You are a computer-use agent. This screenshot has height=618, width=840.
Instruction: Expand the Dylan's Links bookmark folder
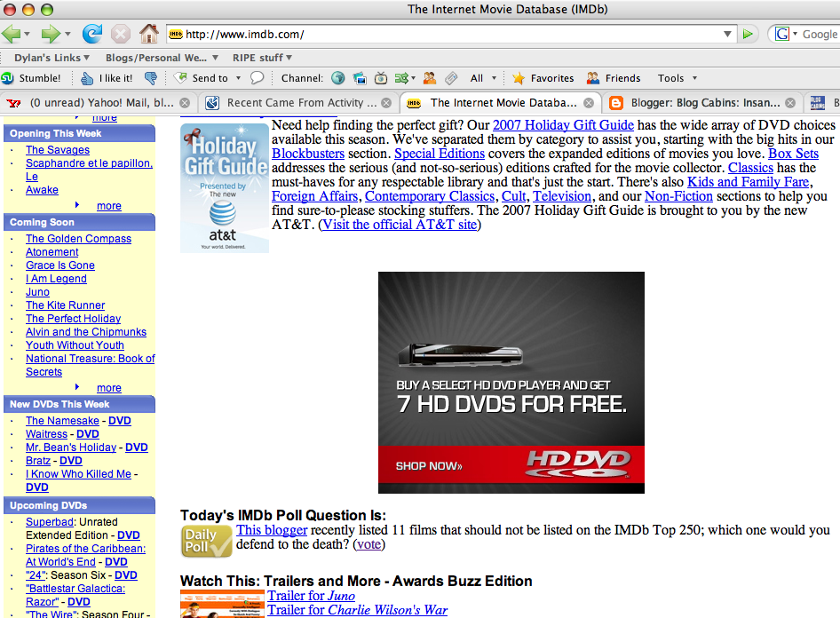52,58
